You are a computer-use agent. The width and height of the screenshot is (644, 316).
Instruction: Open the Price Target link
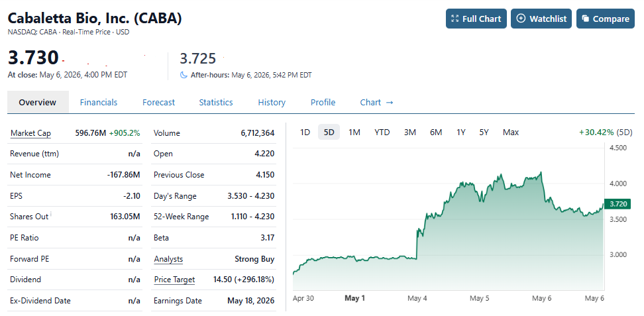[x=174, y=280]
